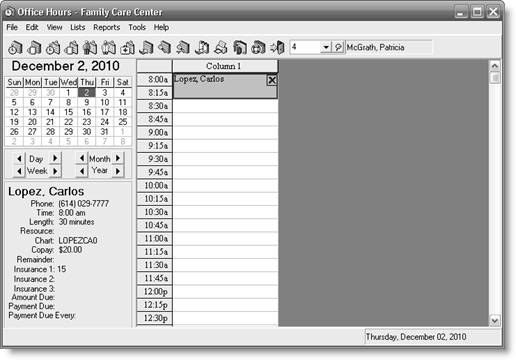
Task: Advance to next day with Day right arrow
Action: pos(55,158)
